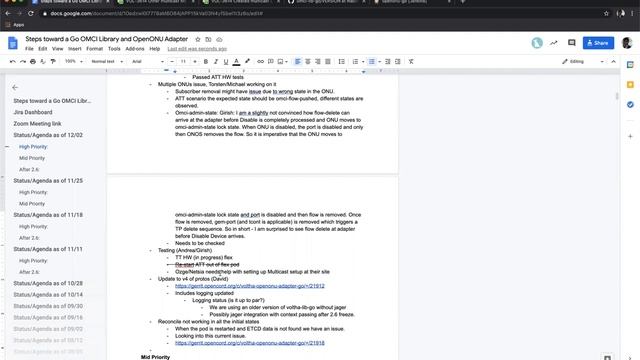This screenshot has height=360, width=640.
Task: Open numbered list style dropdown arrow
Action: pyautogui.click(x=363, y=62)
